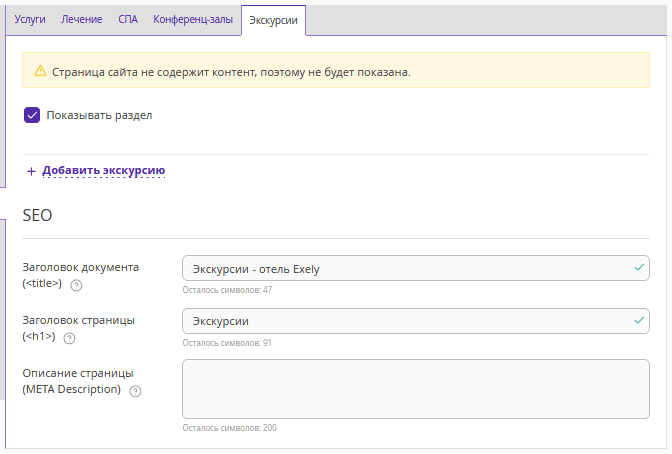Viewport: 672px width, 454px height.
Task: Open the Лечение tab
Action: point(81,19)
